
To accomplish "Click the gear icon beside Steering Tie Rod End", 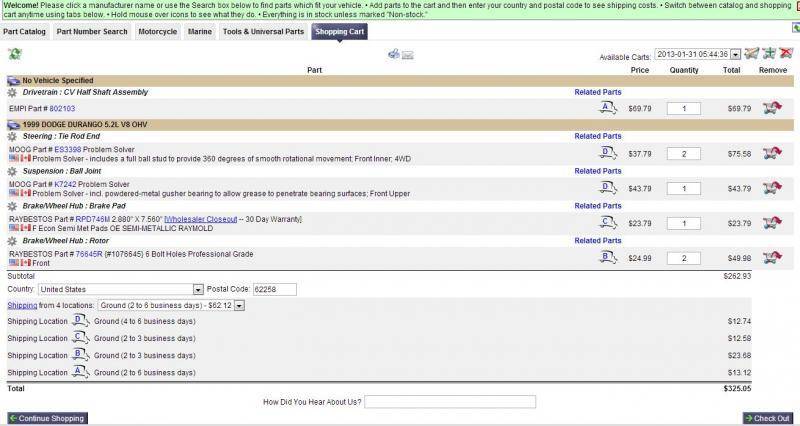I will click(x=12, y=136).
